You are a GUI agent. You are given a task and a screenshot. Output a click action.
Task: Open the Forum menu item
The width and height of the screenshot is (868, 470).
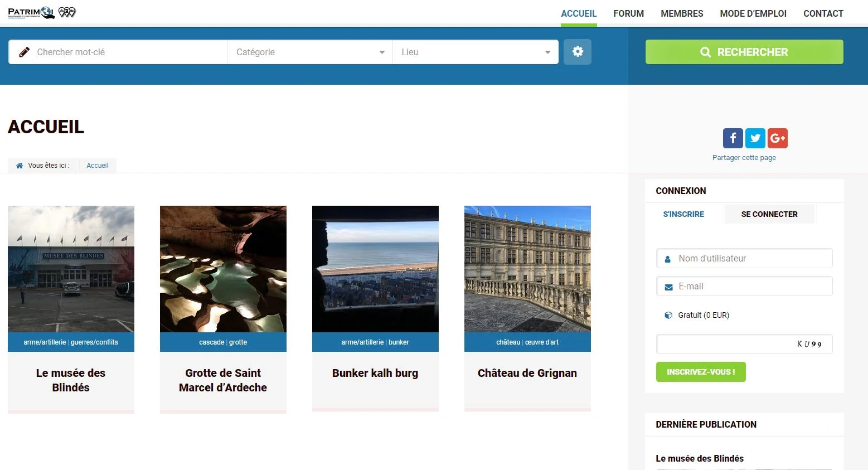[628, 13]
